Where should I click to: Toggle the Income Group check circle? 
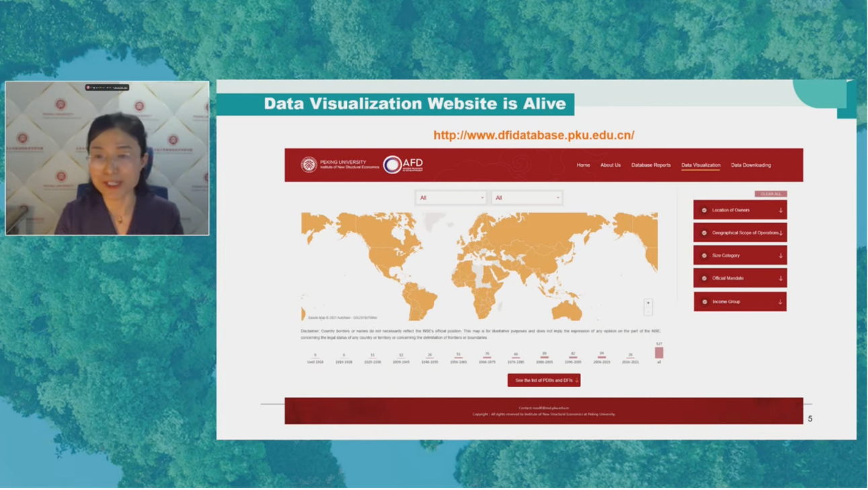point(705,302)
